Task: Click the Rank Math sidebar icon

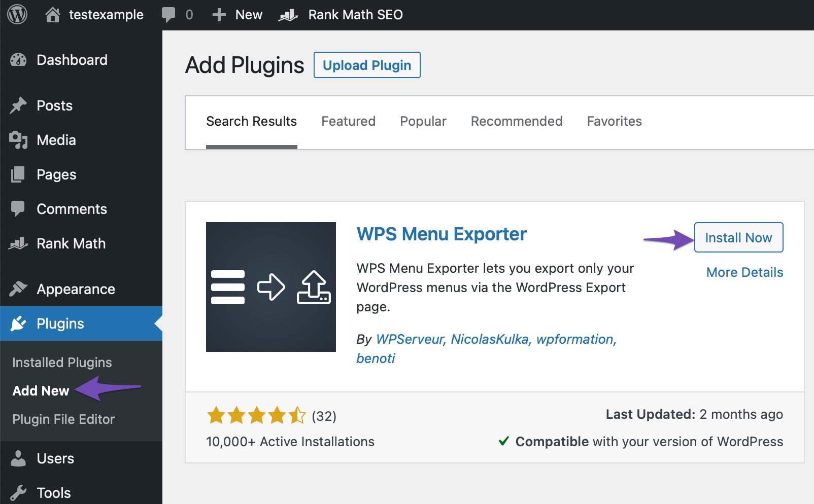Action: [18, 243]
